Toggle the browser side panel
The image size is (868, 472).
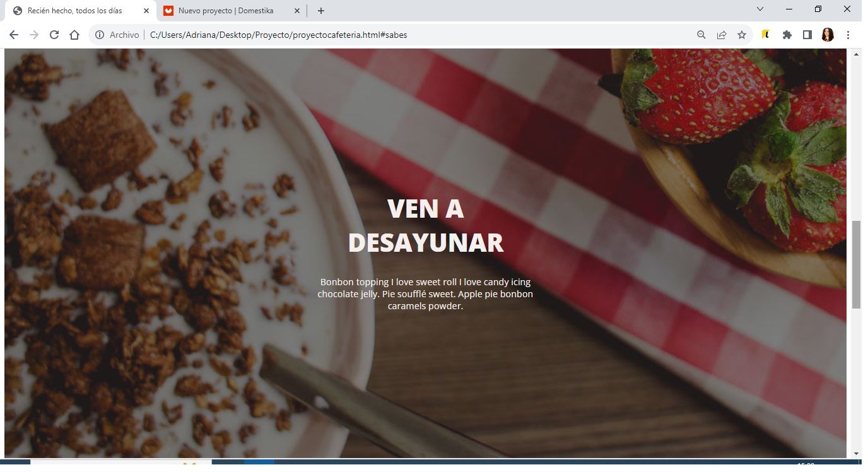[x=807, y=35]
